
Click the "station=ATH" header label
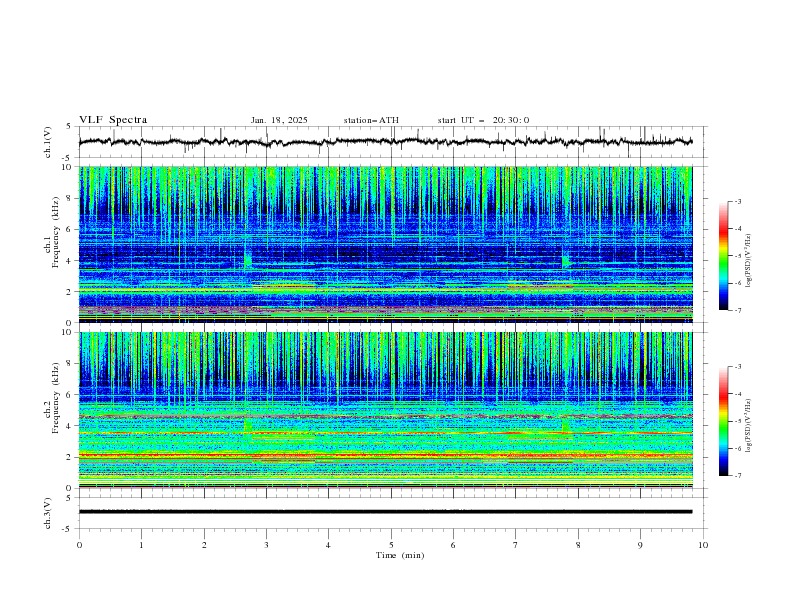[371, 120]
